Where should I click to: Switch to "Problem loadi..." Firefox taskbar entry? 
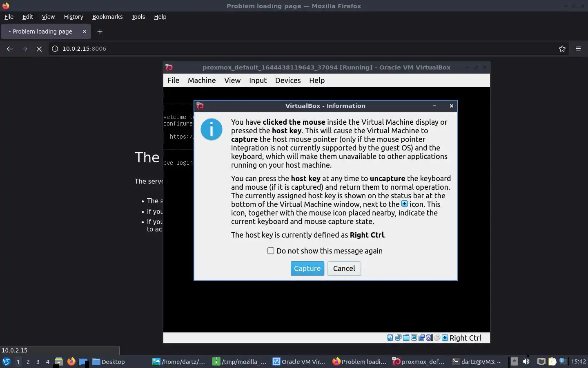[x=360, y=361]
